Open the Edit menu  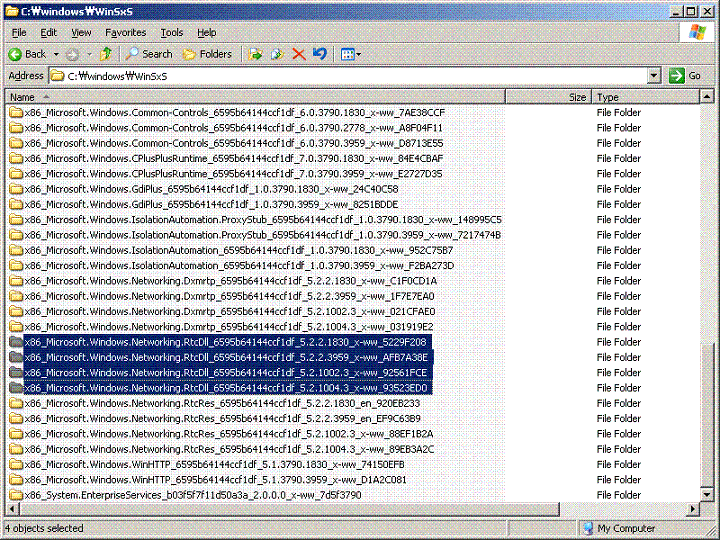[48, 33]
